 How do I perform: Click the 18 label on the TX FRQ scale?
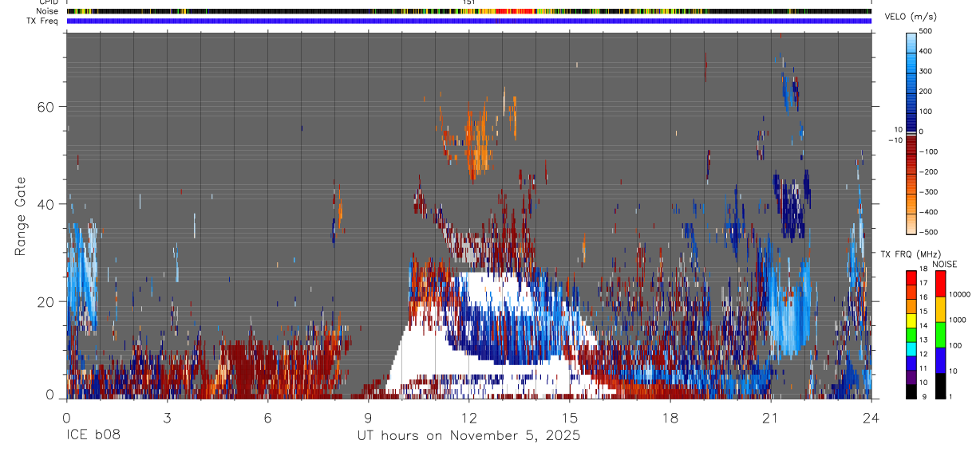pyautogui.click(x=923, y=269)
